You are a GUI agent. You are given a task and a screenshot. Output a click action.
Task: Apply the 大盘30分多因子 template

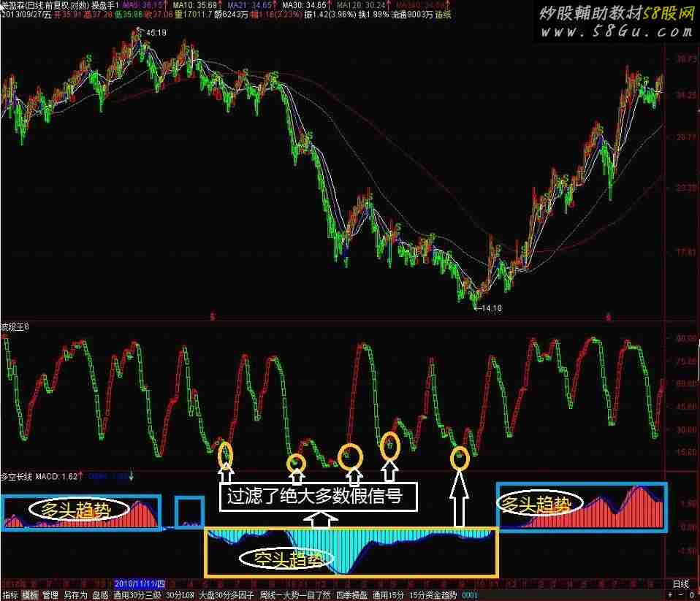227,595
